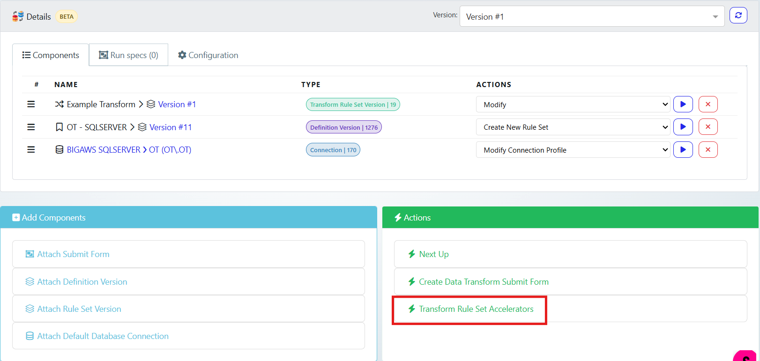The height and width of the screenshot is (361, 760).
Task: Open the Version #1 dropdown at top
Action: pyautogui.click(x=592, y=16)
